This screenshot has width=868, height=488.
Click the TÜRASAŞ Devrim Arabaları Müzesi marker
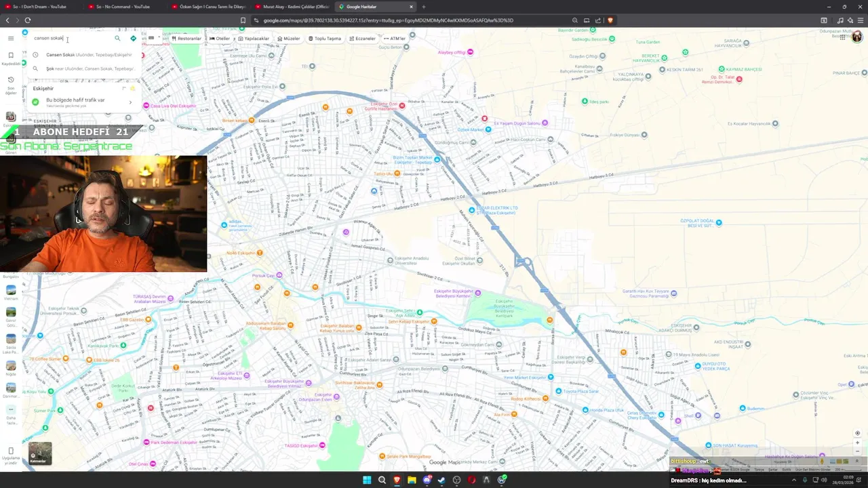(x=170, y=298)
